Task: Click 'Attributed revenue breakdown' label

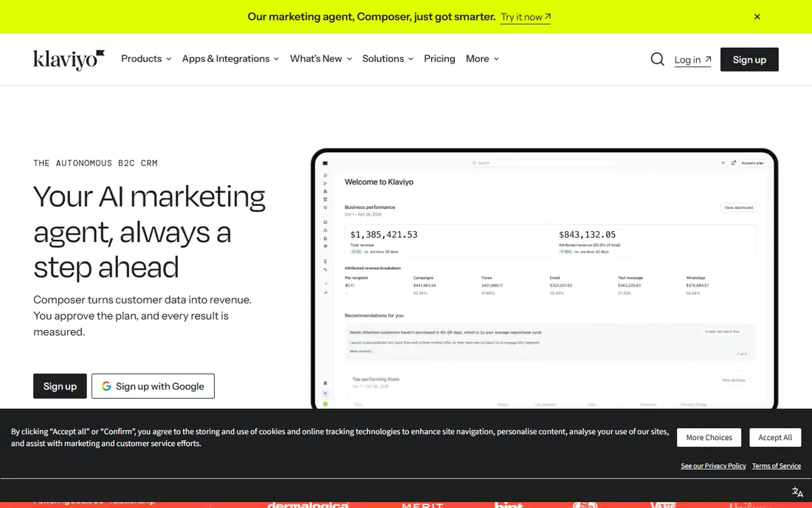Action: point(373,268)
